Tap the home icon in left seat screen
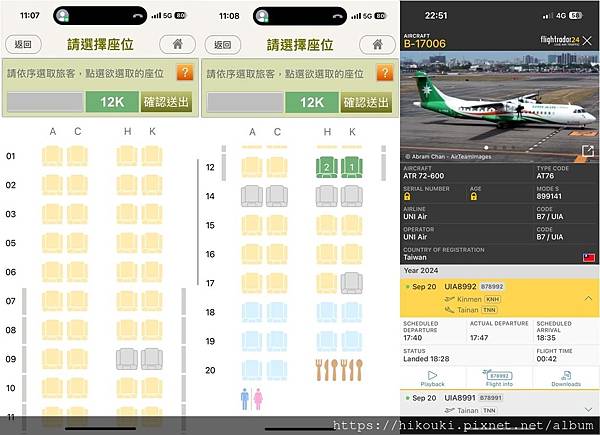The width and height of the screenshot is (600, 435). [177, 44]
